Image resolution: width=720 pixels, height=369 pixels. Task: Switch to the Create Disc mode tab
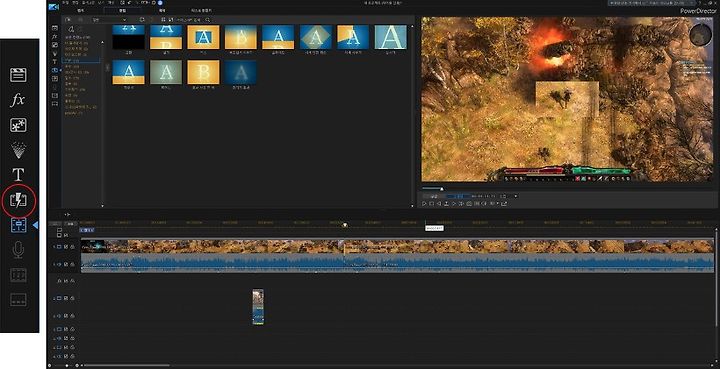(202, 10)
